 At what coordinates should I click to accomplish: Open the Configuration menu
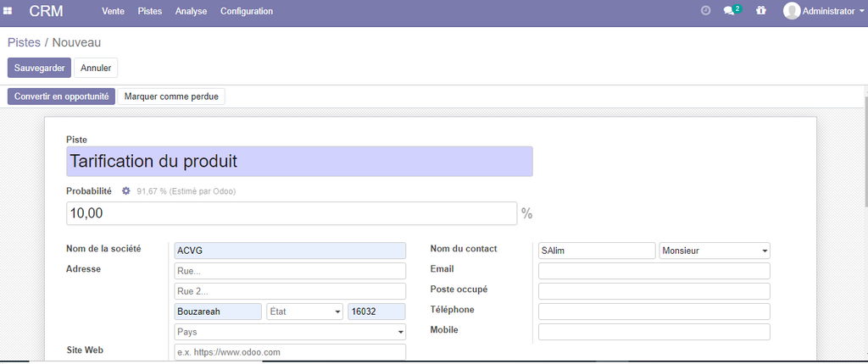tap(247, 11)
